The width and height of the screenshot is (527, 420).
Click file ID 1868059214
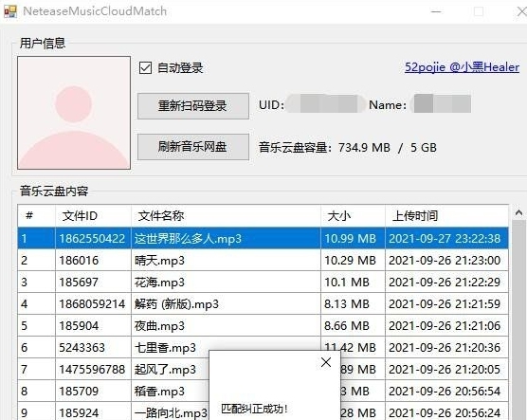click(x=92, y=304)
